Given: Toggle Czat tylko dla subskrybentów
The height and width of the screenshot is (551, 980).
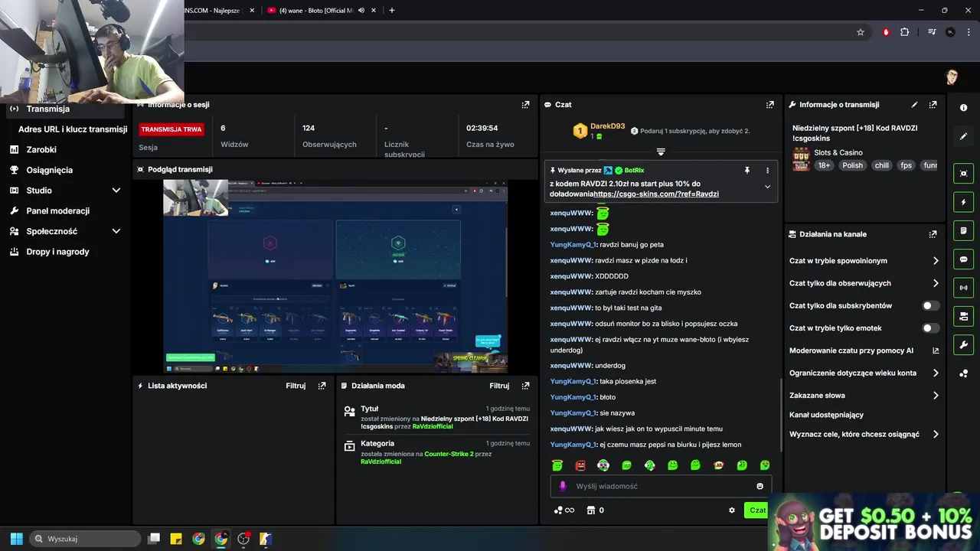Looking at the screenshot, I should pos(930,305).
